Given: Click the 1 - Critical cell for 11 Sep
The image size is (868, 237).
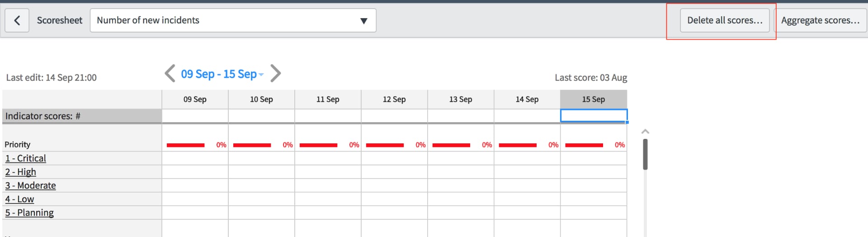Looking at the screenshot, I should pyautogui.click(x=328, y=158).
